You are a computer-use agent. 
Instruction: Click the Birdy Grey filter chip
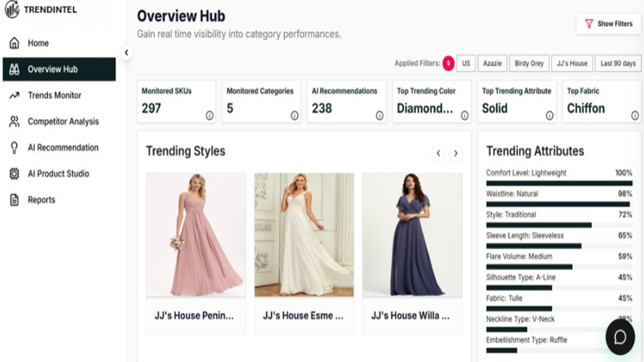pos(529,63)
